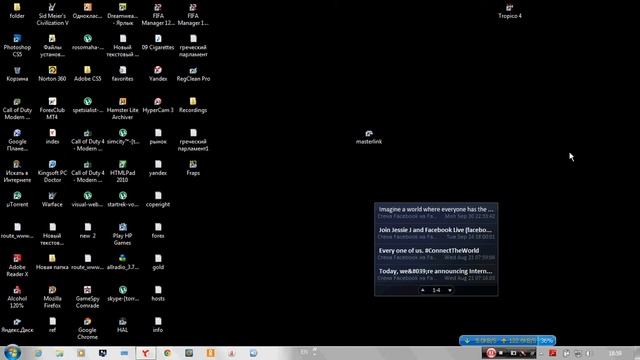This screenshot has width=640, height=360.
Task: Click the '1-4' page indicator in feed widget
Action: pyautogui.click(x=436, y=290)
